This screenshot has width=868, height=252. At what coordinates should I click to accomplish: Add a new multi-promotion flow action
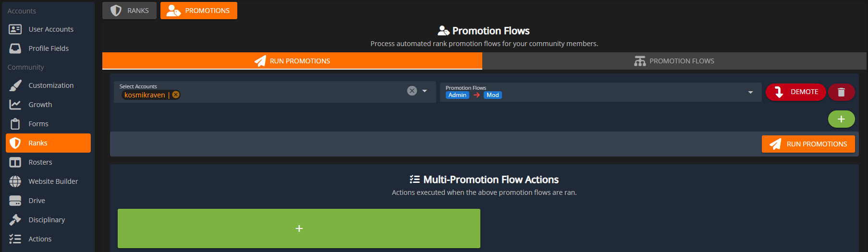(299, 228)
